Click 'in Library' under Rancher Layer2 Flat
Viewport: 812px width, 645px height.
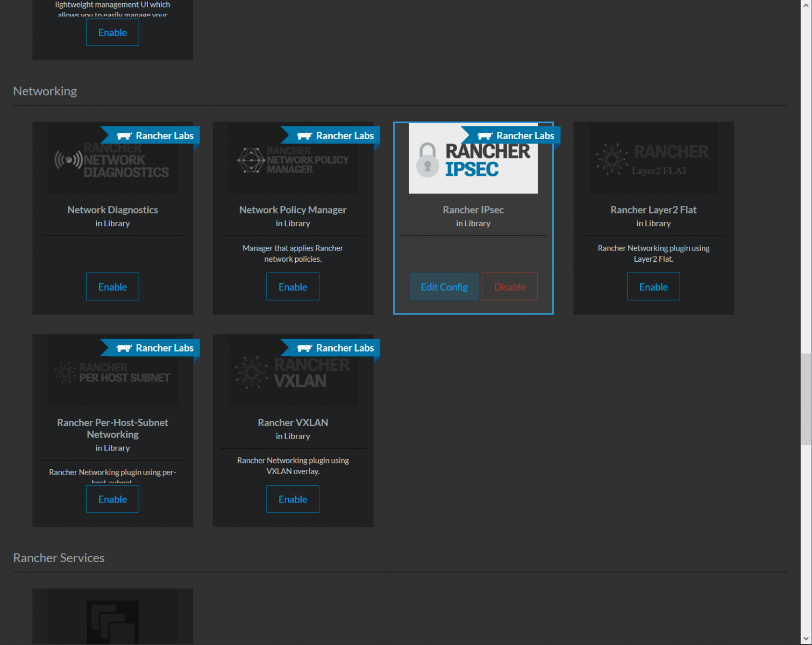(653, 223)
